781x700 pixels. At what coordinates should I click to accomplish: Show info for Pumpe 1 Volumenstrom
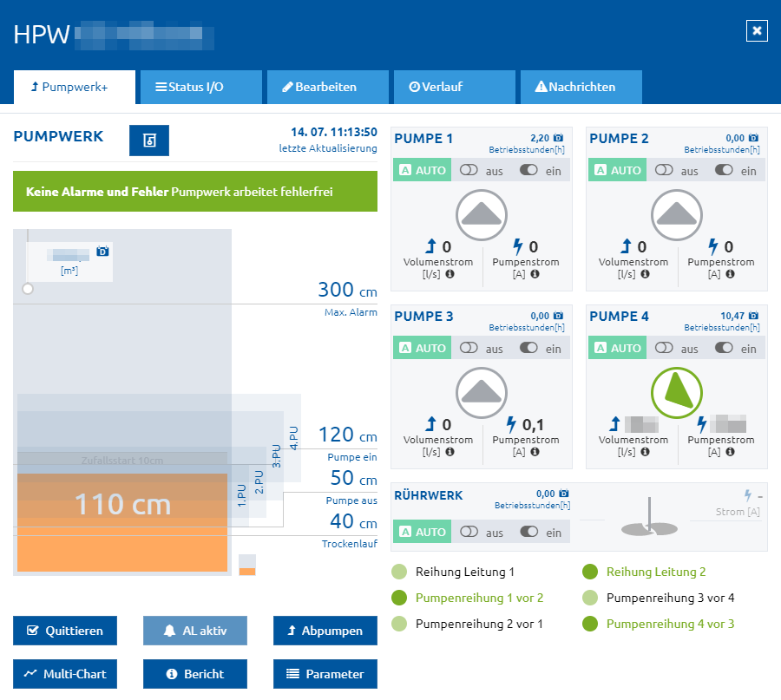[x=450, y=274]
